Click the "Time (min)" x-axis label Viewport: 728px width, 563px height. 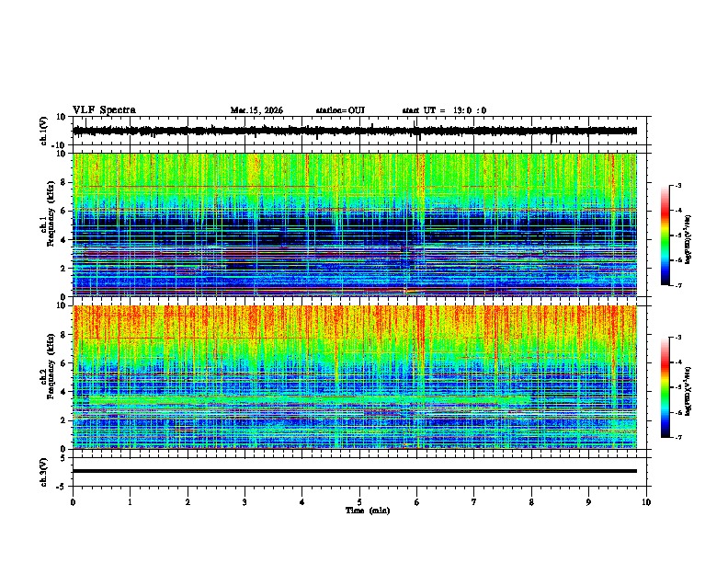368,511
